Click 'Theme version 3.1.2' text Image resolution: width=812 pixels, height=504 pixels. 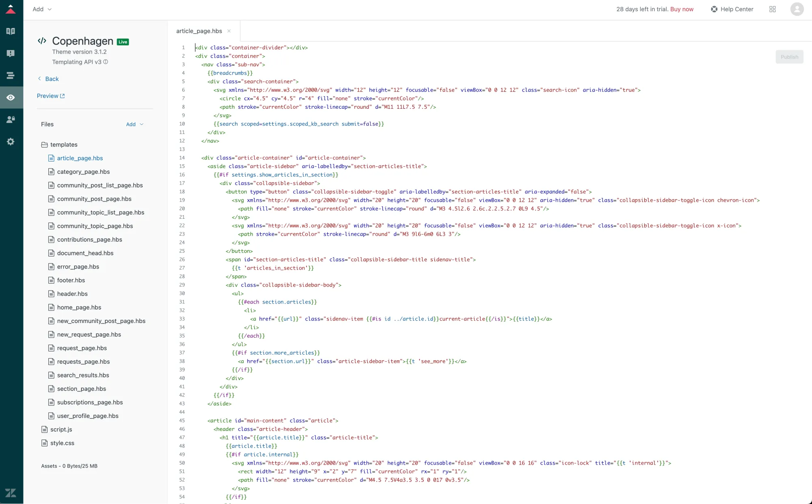pyautogui.click(x=79, y=52)
